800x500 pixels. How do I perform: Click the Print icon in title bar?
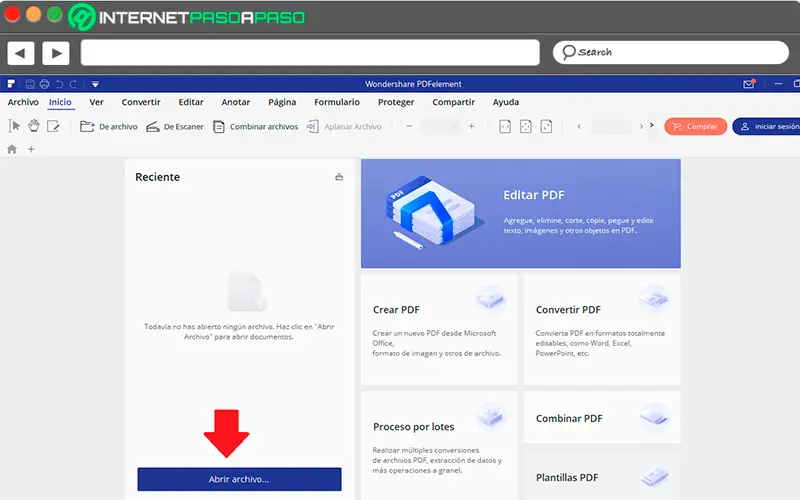(44, 84)
